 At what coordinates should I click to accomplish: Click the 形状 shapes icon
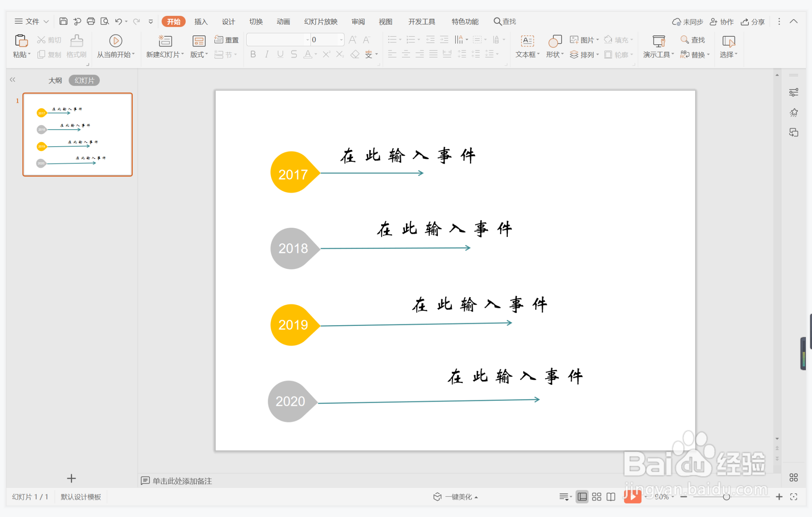coord(555,41)
